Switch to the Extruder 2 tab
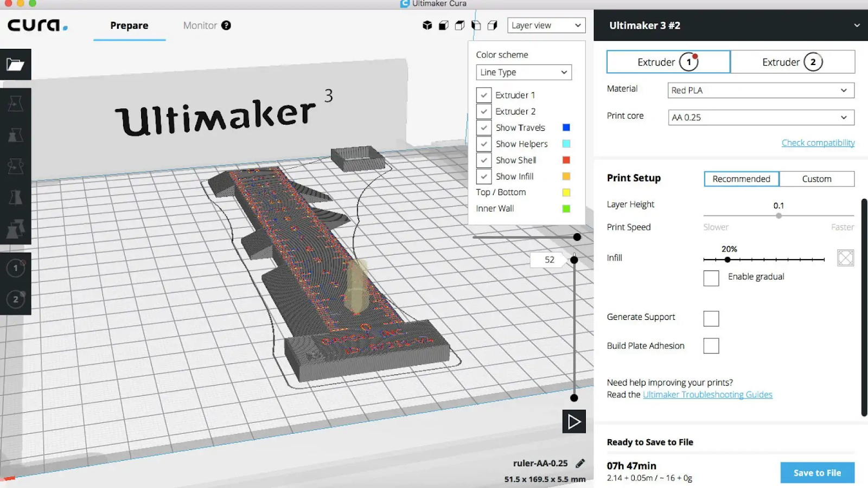 pos(792,62)
